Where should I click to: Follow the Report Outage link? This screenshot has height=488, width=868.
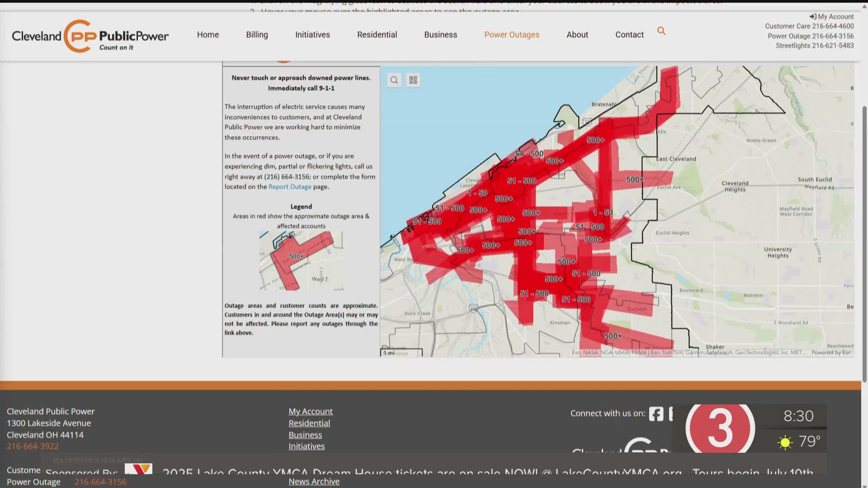coord(290,187)
